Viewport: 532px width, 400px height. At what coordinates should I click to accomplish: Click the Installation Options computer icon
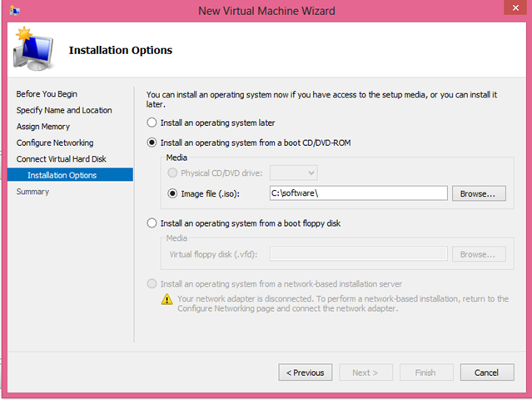tap(32, 52)
